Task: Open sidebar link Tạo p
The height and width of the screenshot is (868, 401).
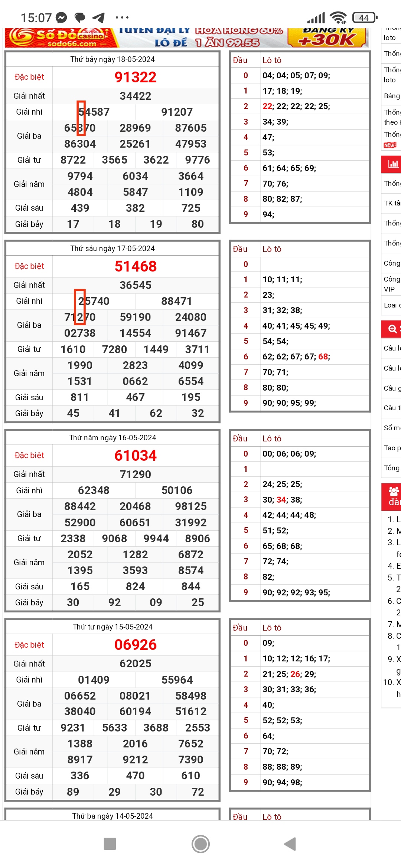Action: pyautogui.click(x=392, y=448)
